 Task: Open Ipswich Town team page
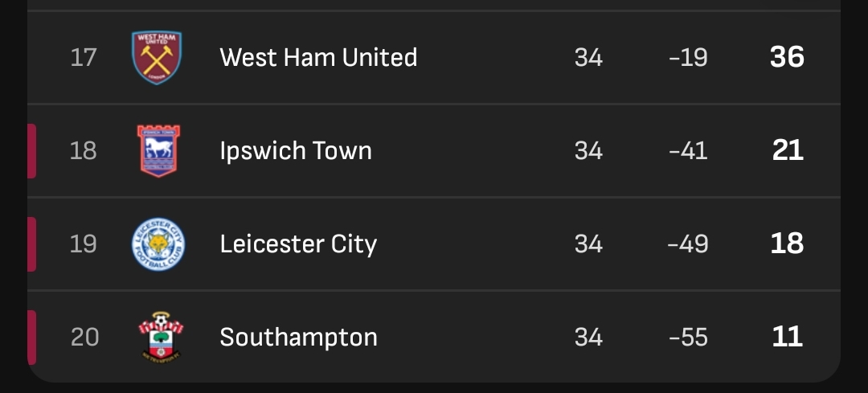coord(296,151)
